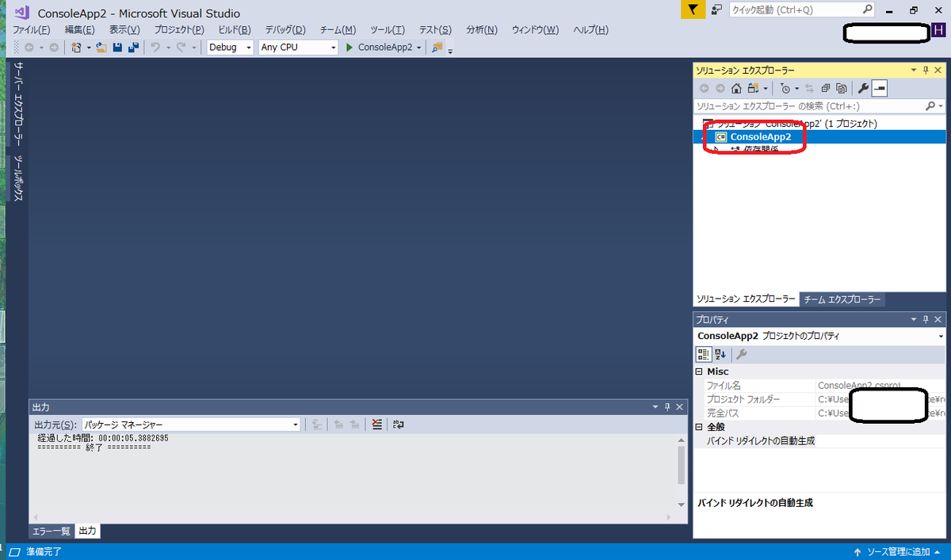
Task: Switch to the エラー一覧 tab
Action: (x=51, y=531)
